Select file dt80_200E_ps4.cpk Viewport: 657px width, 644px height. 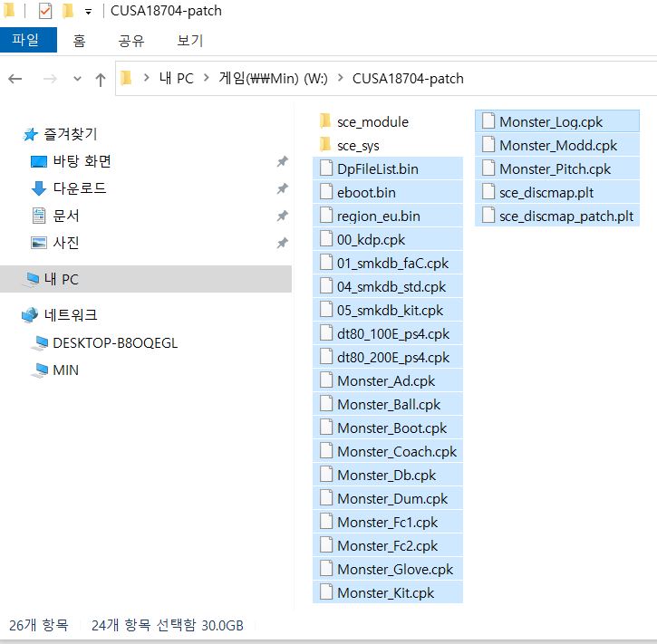pos(388,357)
